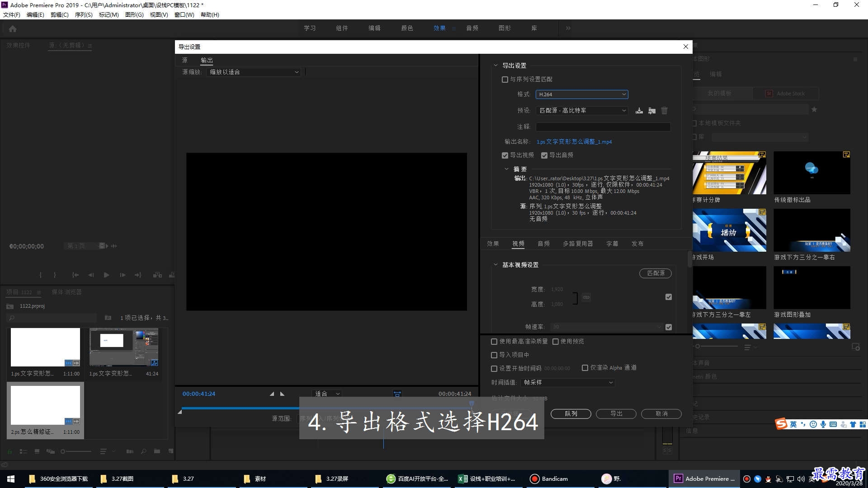Image resolution: width=868 pixels, height=488 pixels.
Task: Click favorite star icon in graphics panel
Action: tap(814, 109)
